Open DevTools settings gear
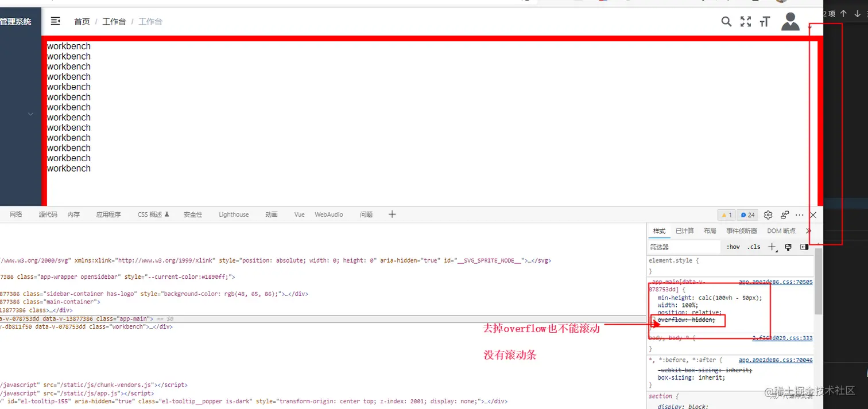 click(768, 215)
